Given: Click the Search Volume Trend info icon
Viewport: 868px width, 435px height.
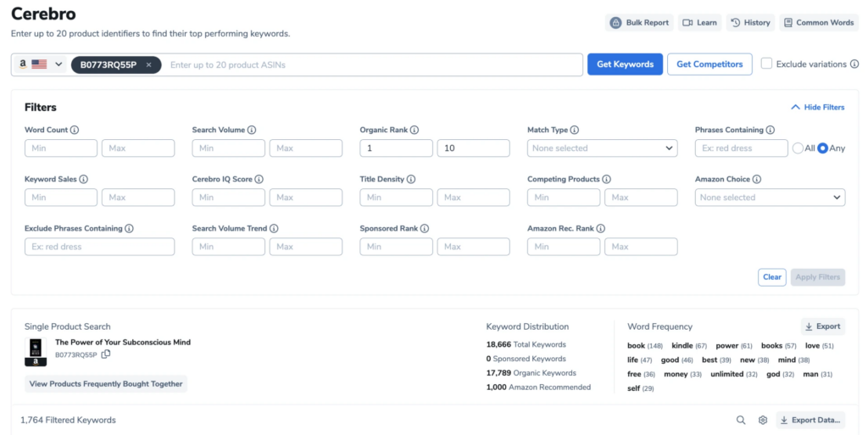Looking at the screenshot, I should (274, 229).
